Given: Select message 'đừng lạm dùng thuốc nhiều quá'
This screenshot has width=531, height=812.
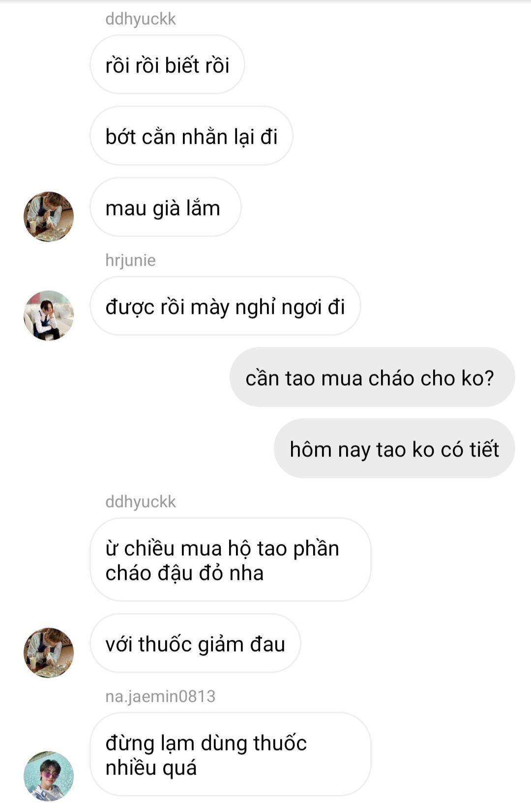Looking at the screenshot, I should coord(230,754).
